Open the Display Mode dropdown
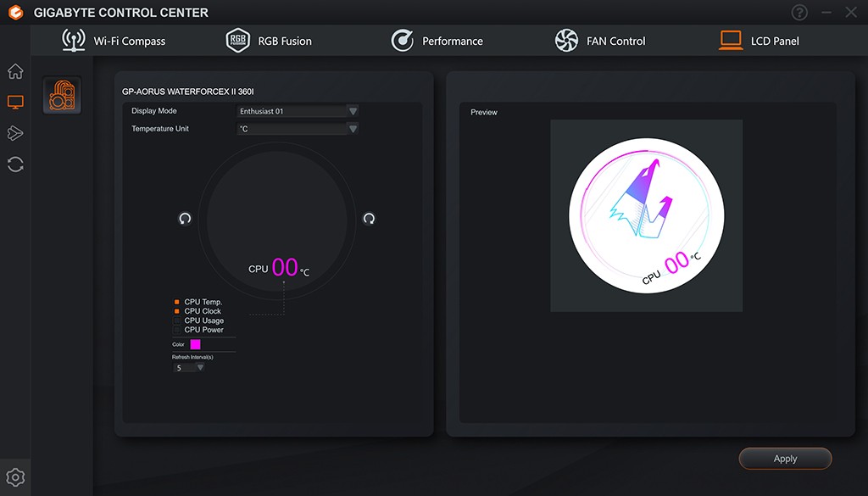This screenshot has height=496, width=868. (x=298, y=111)
